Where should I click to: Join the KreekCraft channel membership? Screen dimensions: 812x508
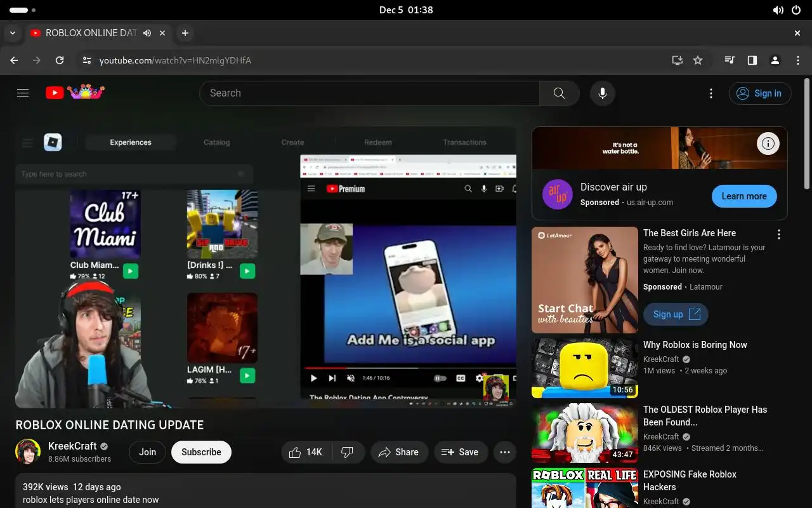click(148, 452)
